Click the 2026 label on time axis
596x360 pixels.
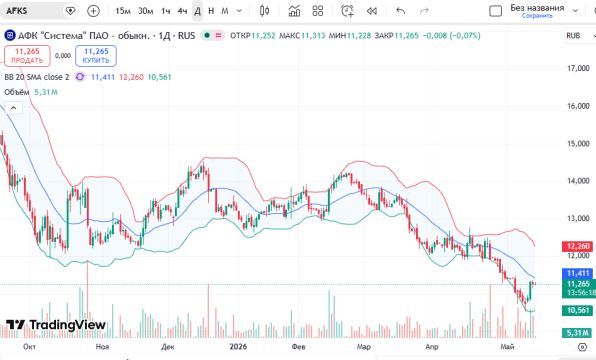tap(238, 347)
